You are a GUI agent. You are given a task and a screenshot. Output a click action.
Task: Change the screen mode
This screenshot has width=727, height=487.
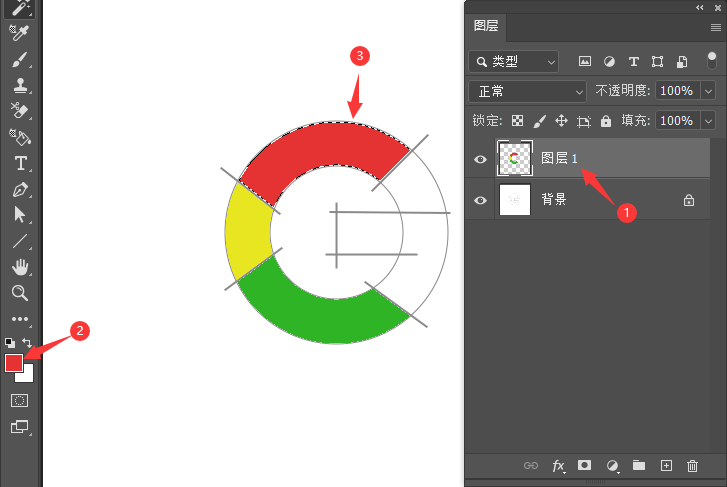[19, 426]
